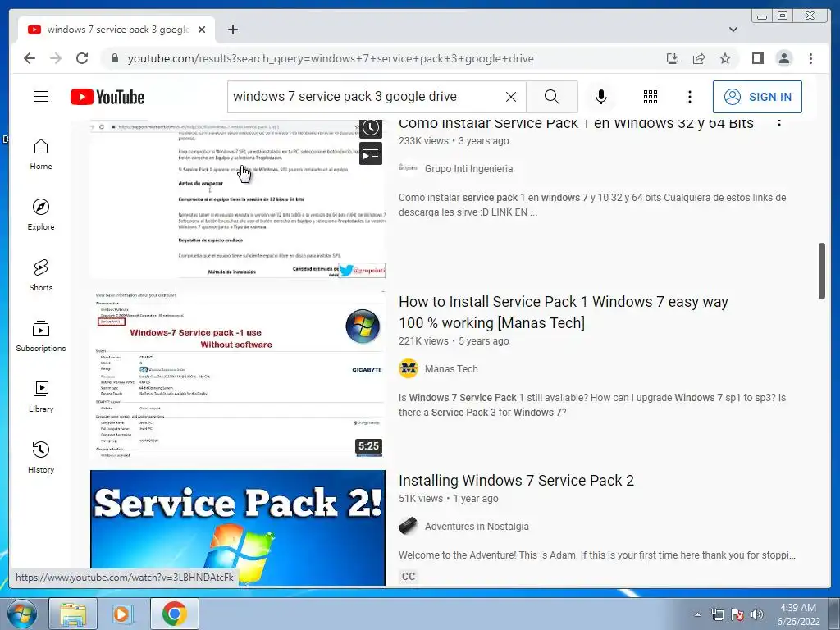840x630 pixels.
Task: Click the Adventures in Nostalgia avatar
Action: click(409, 526)
